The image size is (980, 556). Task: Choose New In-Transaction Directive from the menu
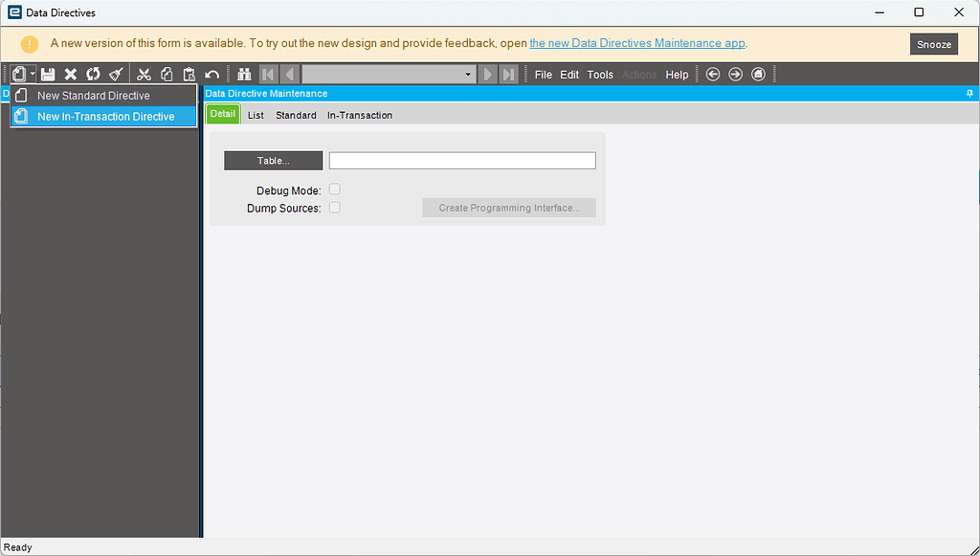tap(103, 116)
